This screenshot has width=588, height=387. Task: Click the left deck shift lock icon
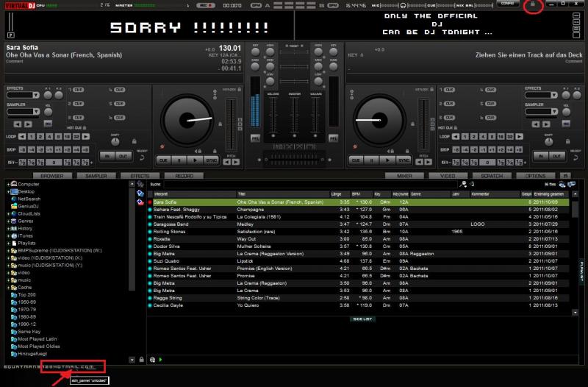pyautogui.click(x=134, y=141)
